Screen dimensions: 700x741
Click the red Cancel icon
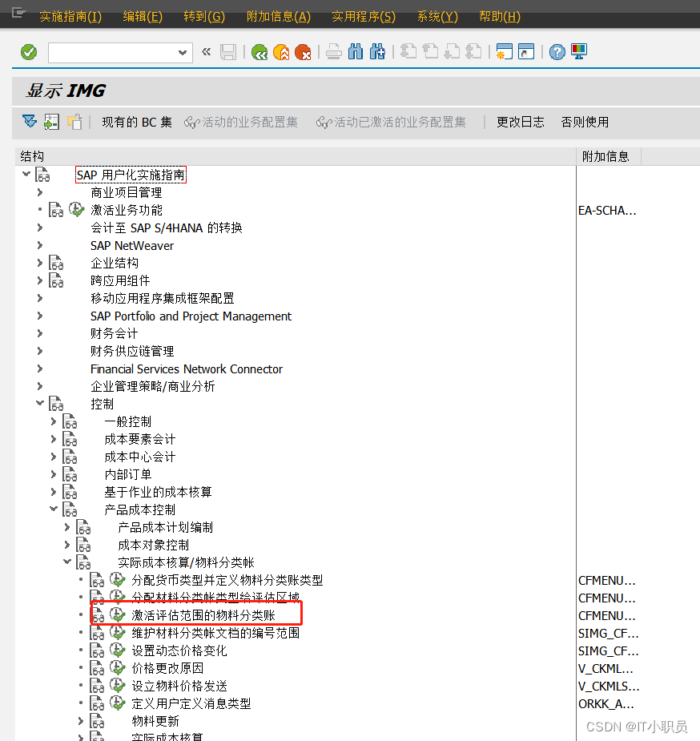point(303,52)
